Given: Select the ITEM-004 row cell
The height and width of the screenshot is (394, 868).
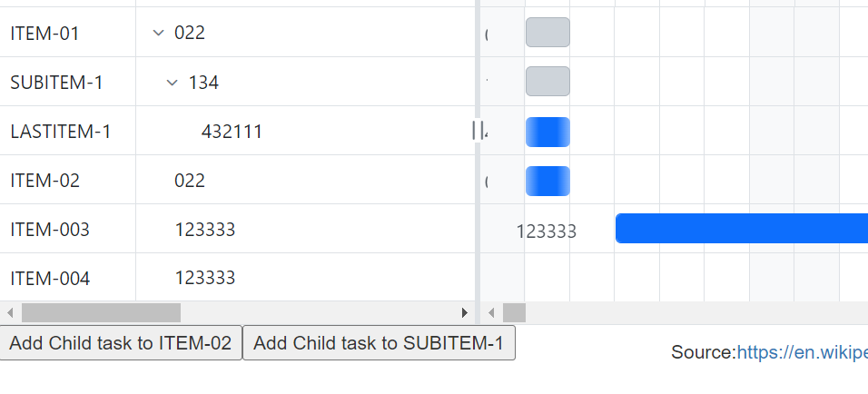Looking at the screenshot, I should pos(50,278).
